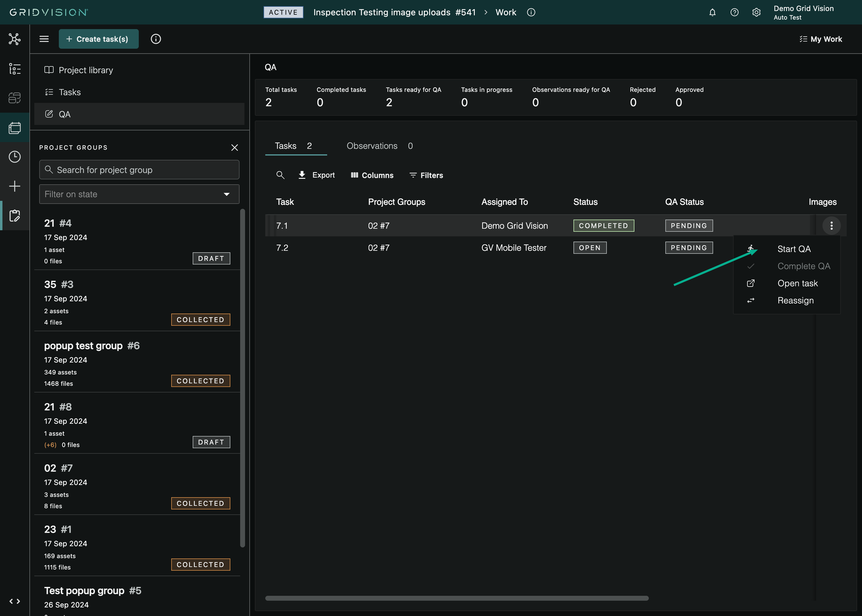Viewport: 862px width, 616px height.
Task: Click the ACTIVE status badge
Action: (x=283, y=12)
